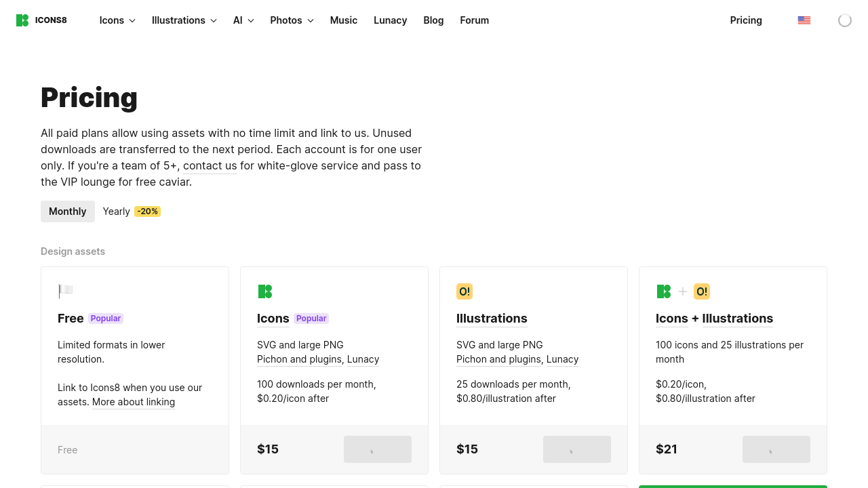The image size is (868, 488).
Task: Follow the contact us link
Action: (210, 165)
